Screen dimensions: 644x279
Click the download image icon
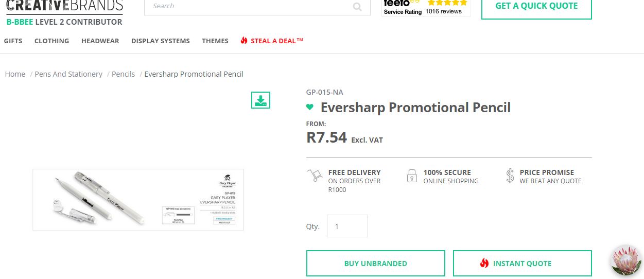[260, 100]
